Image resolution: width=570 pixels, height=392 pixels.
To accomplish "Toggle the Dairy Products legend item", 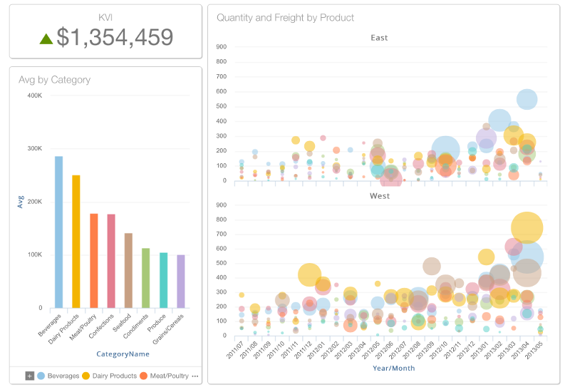I will pos(109,376).
